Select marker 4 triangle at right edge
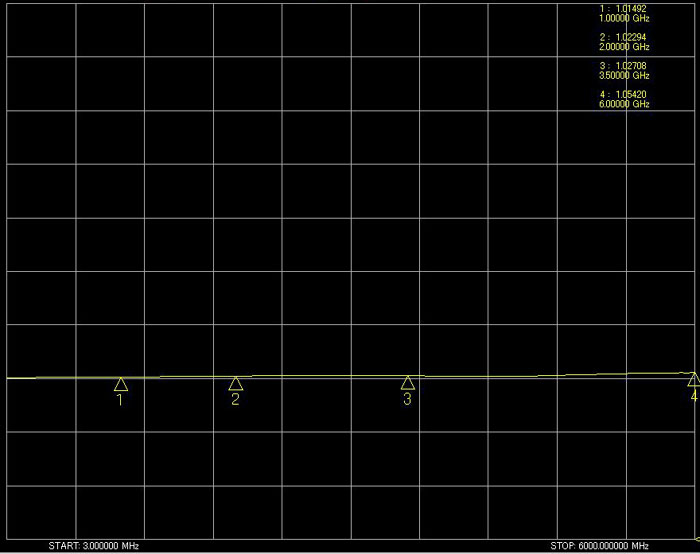This screenshot has width=700, height=554. [x=693, y=380]
